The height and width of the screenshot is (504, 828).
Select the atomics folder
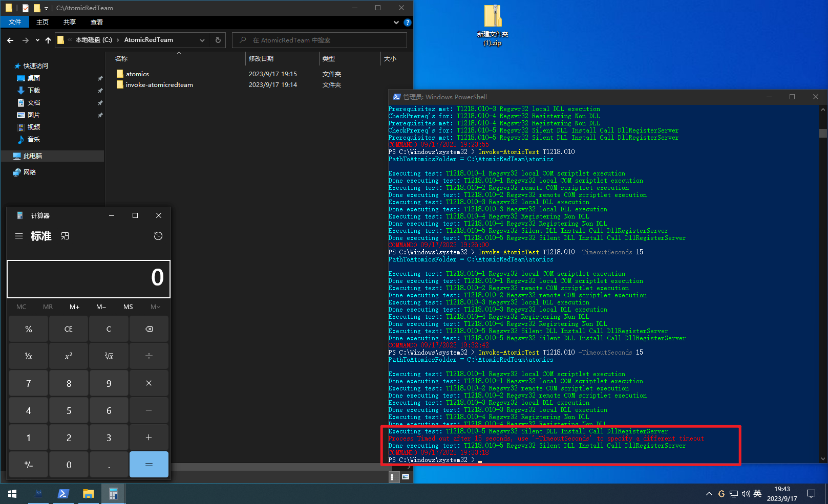click(137, 74)
